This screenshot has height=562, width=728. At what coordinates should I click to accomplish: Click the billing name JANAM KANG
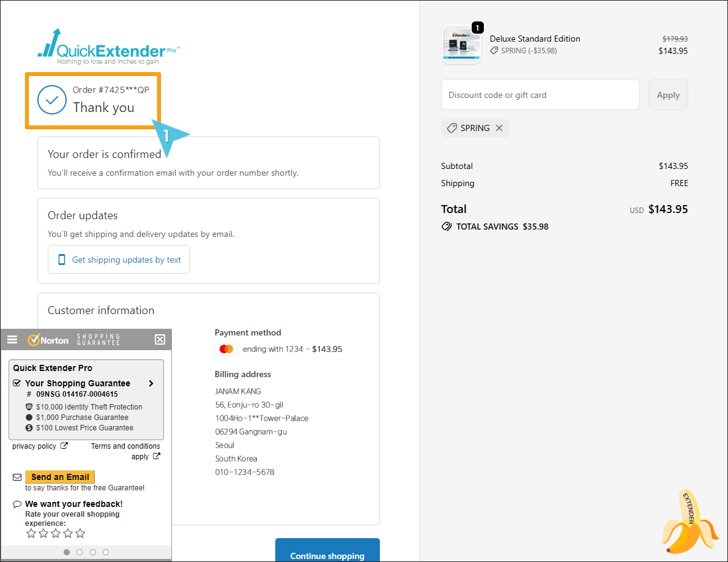(x=238, y=391)
